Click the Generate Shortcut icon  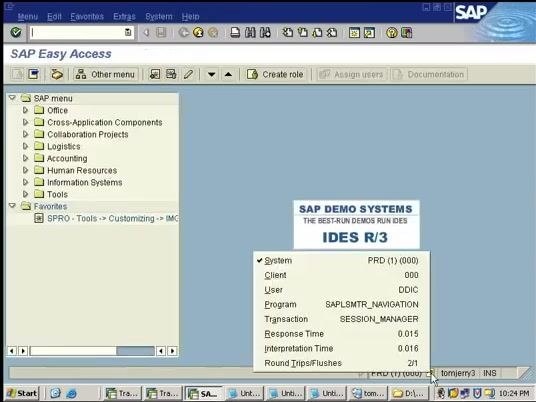(x=369, y=32)
